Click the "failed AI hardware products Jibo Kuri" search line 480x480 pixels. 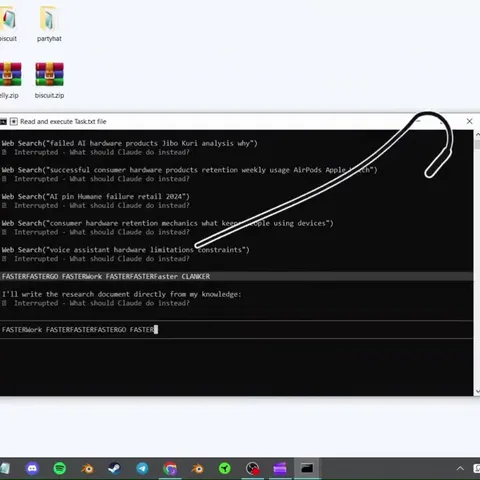[x=129, y=143]
